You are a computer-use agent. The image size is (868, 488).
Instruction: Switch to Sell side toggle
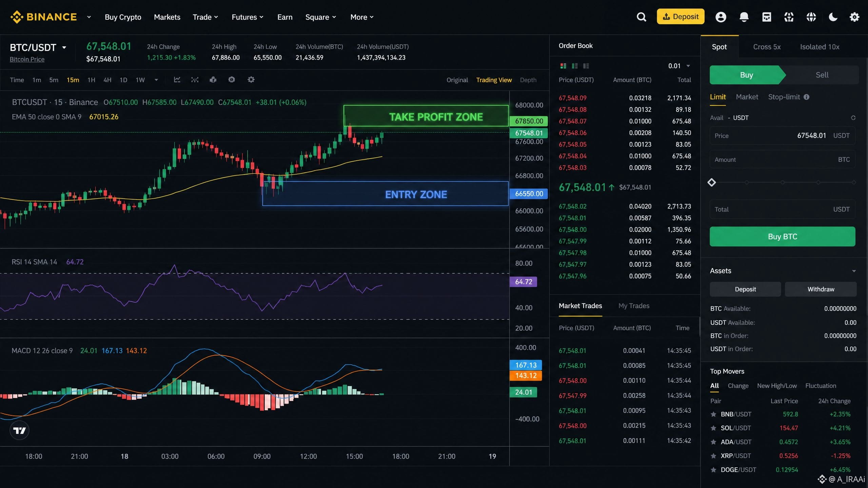point(822,75)
